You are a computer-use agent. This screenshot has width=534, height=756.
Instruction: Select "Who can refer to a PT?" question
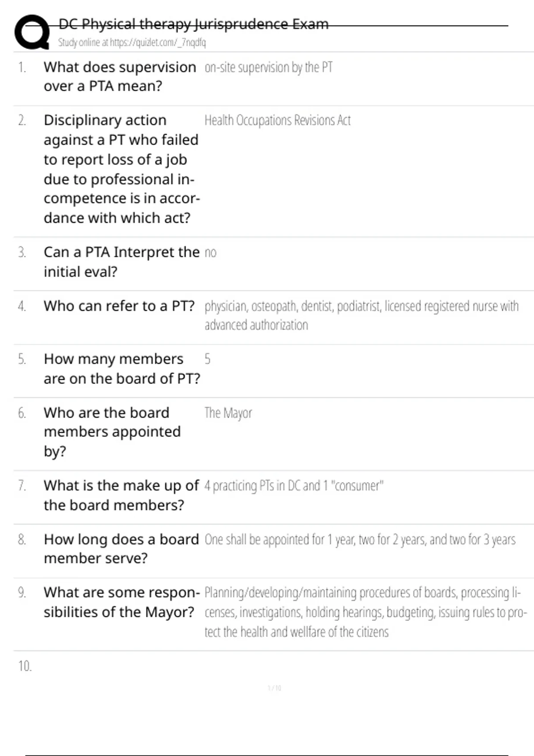tap(119, 306)
